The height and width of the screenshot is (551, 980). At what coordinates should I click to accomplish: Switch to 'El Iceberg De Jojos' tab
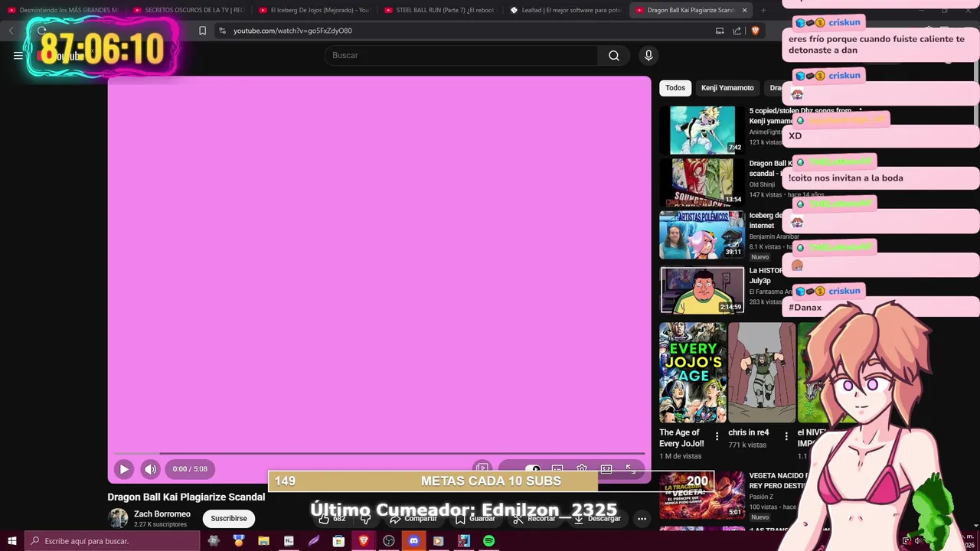click(314, 10)
